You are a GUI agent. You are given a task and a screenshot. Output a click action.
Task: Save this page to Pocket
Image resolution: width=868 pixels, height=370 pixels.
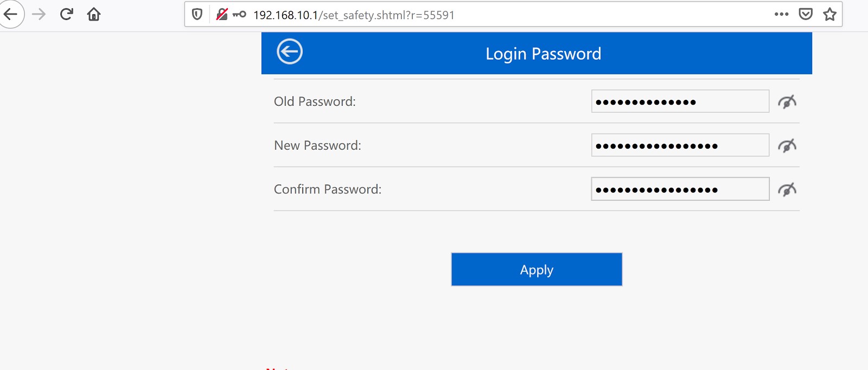[807, 15]
